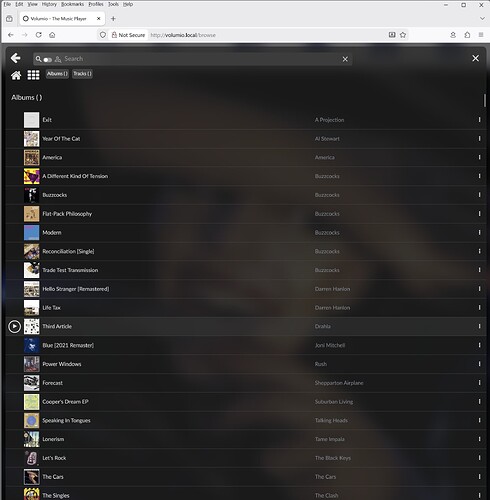Open options menu for Exit album
The width and height of the screenshot is (490, 500).
tap(479, 119)
